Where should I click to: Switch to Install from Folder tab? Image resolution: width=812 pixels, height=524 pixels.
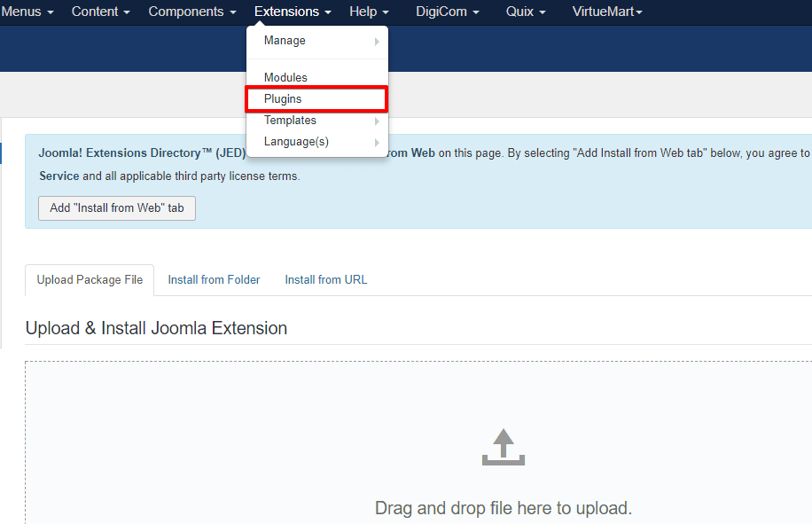coord(214,279)
